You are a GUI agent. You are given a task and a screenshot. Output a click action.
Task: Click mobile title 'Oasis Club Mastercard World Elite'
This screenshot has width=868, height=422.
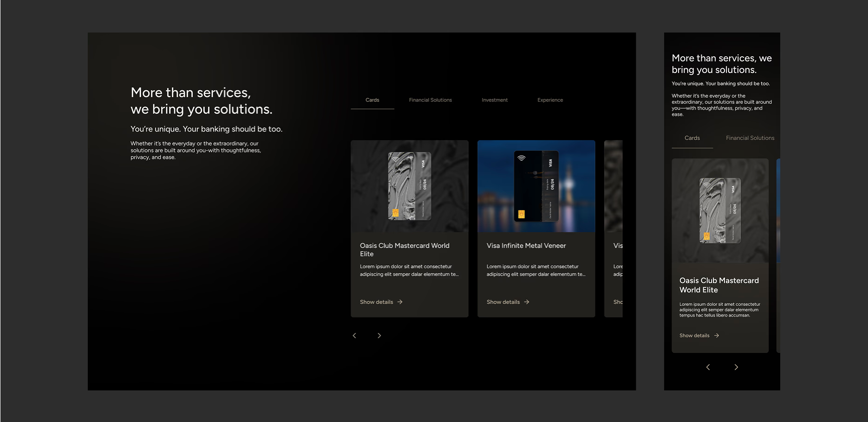[x=719, y=285]
